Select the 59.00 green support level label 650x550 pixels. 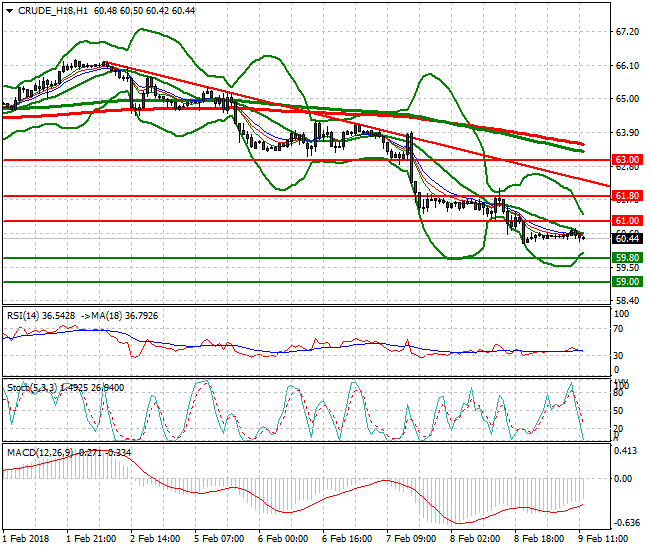coord(627,282)
